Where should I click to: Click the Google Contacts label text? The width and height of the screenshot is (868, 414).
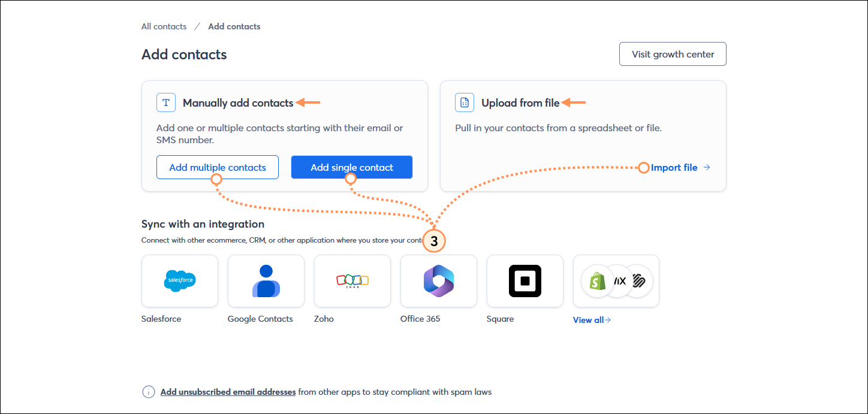[x=260, y=319]
